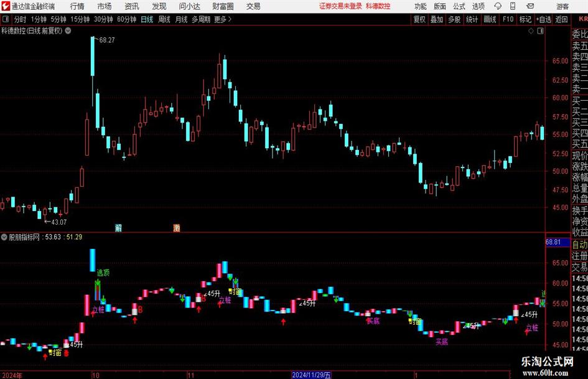
Task: Click the red 科德数控 stock name link
Action: (x=378, y=6)
